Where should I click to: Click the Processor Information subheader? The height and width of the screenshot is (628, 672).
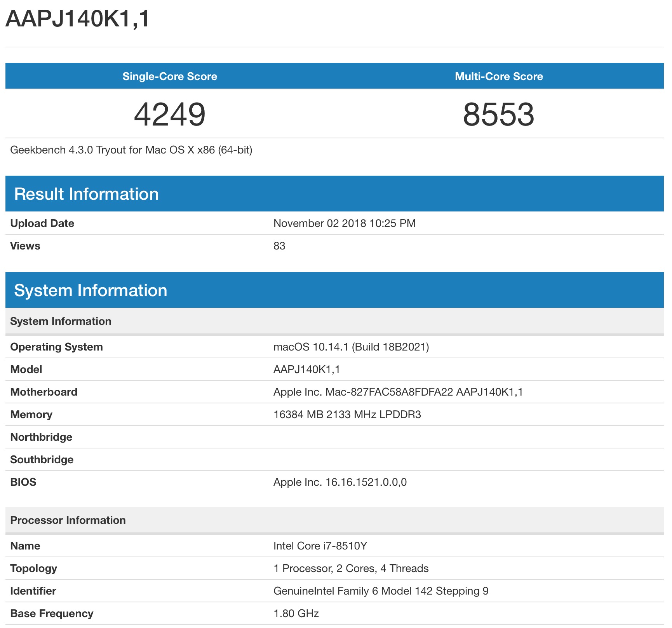pyautogui.click(x=68, y=520)
